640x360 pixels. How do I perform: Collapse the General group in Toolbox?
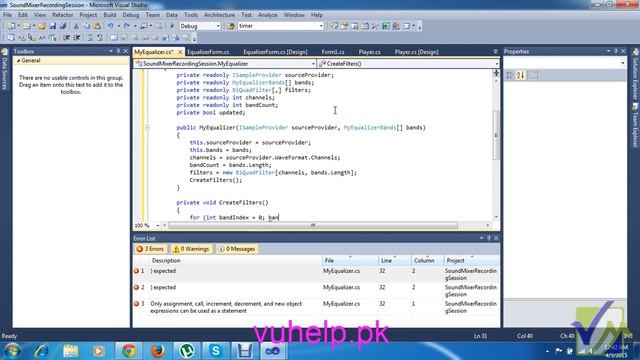[x=18, y=60]
